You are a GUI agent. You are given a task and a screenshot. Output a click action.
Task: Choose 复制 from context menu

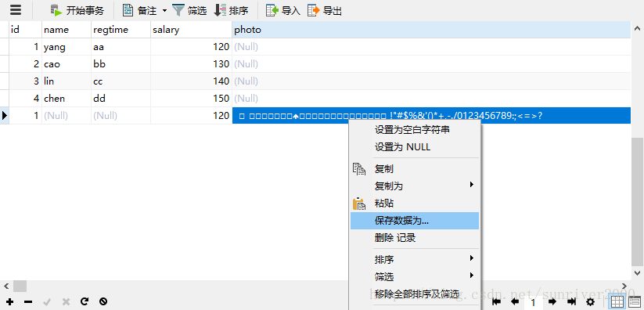click(x=415, y=169)
